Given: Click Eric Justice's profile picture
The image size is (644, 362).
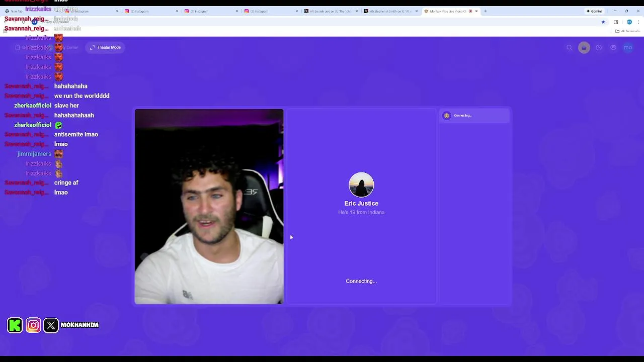Looking at the screenshot, I should [x=361, y=185].
